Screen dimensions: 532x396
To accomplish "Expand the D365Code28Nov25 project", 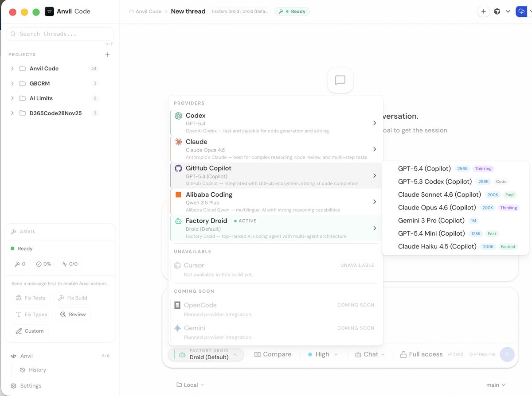I will [12, 113].
